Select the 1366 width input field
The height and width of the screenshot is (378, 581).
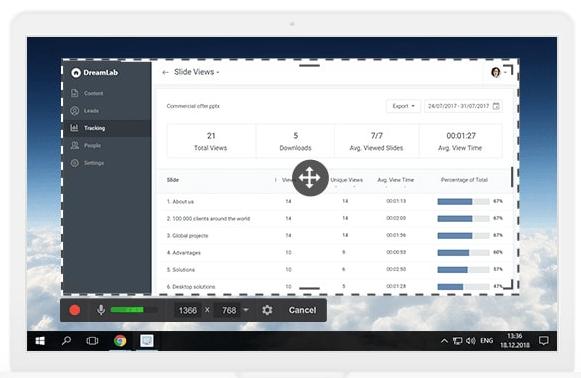point(187,310)
